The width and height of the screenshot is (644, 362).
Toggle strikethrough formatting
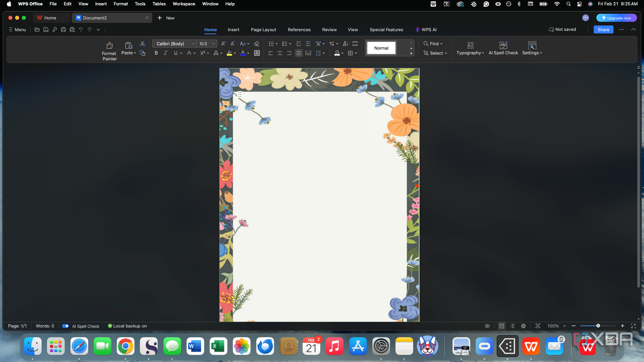189,53
